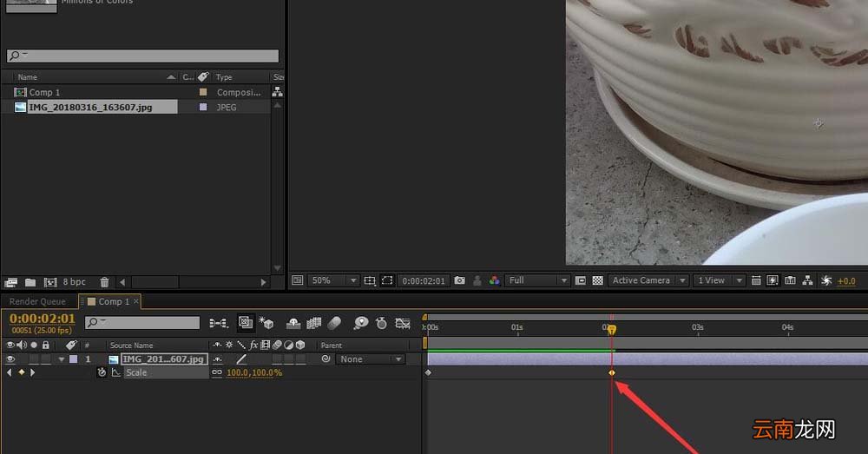Click the Scale constrain proportions link icon
Image resolution: width=868 pixels, height=454 pixels.
click(217, 372)
